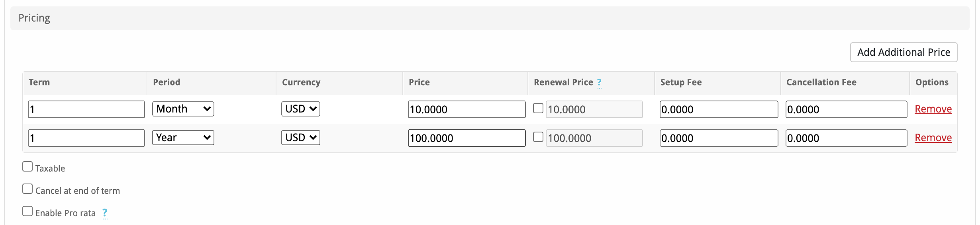The image size is (980, 225).
Task: Enable renewal price for the Month row
Action: [538, 109]
